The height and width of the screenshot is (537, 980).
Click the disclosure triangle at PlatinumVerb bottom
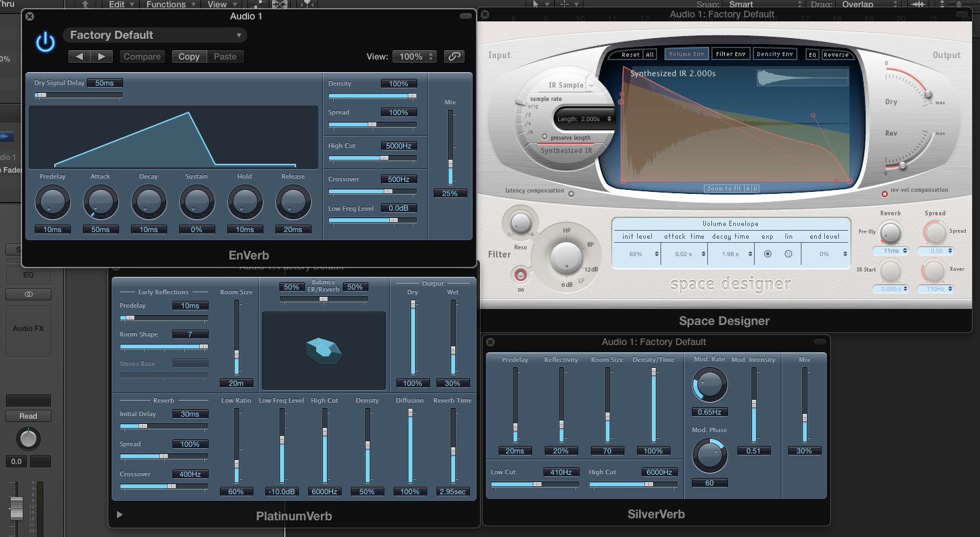click(x=120, y=515)
